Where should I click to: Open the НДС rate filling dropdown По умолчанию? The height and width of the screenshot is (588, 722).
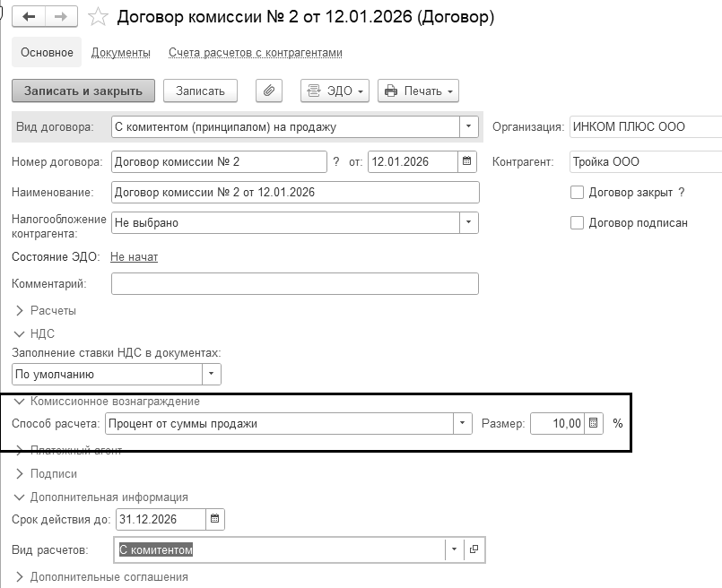pos(212,374)
